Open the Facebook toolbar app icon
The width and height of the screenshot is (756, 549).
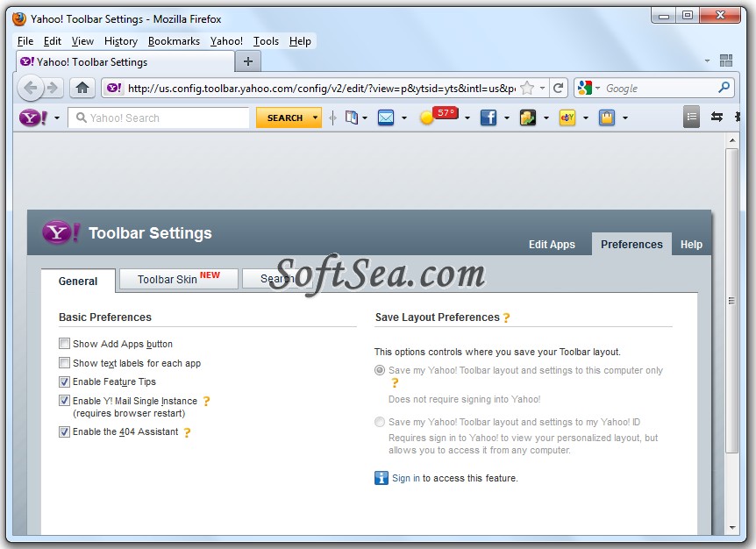pyautogui.click(x=488, y=118)
